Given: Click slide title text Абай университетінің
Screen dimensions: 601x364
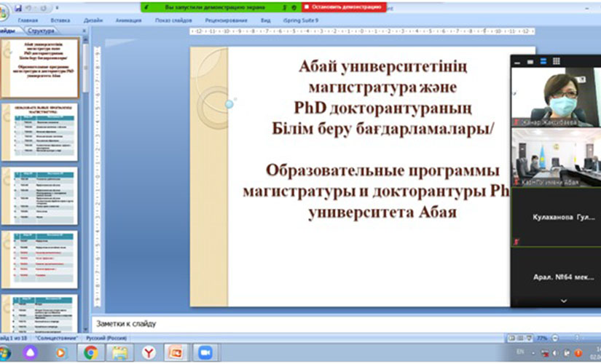Looking at the screenshot, I should 382,67.
